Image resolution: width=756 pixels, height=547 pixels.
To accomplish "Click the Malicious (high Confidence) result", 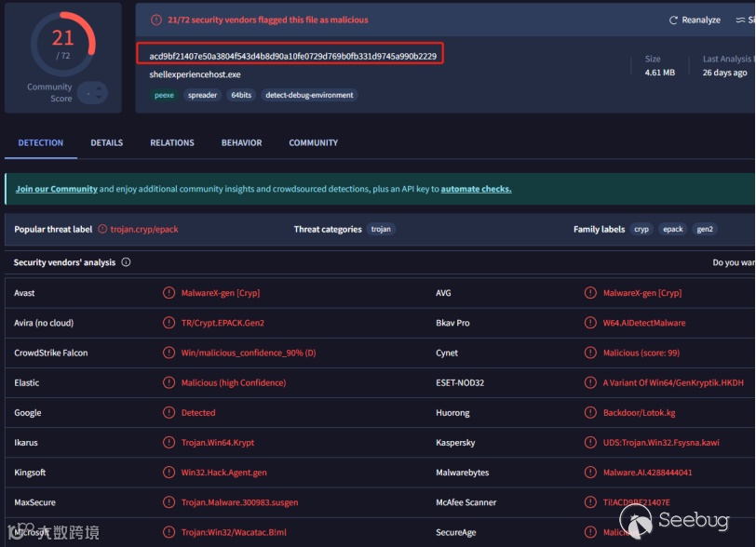I will 234,382.
